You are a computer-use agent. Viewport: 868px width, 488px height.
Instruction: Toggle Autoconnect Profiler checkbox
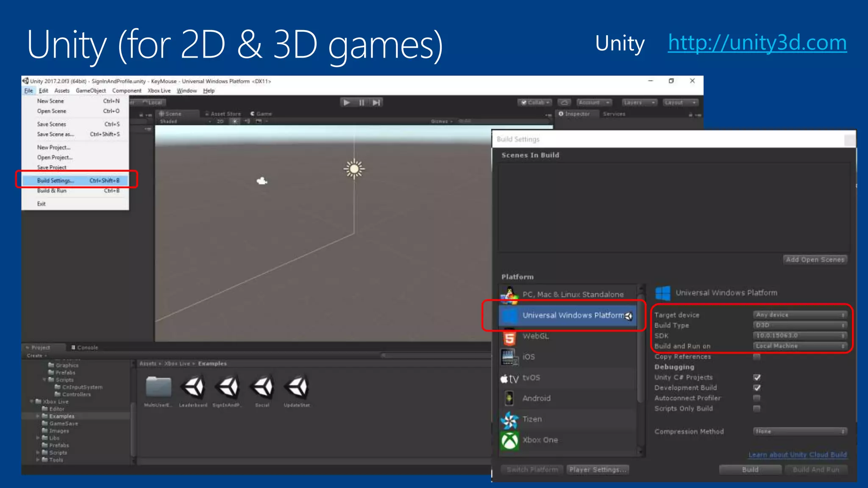pos(757,398)
